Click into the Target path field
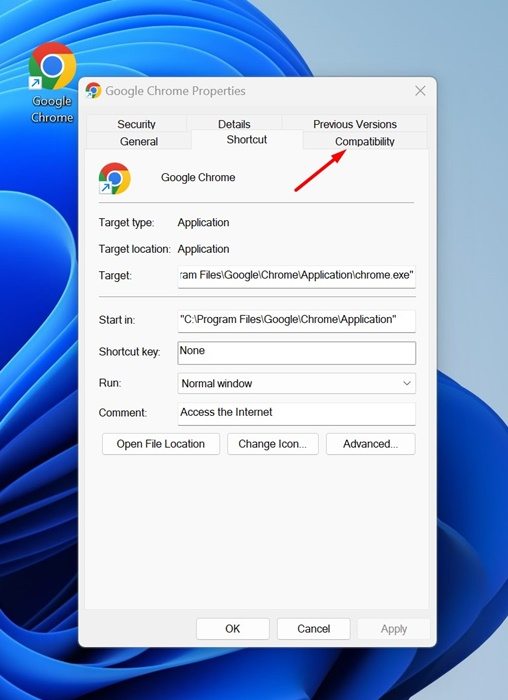This screenshot has width=508, height=700. pyautogui.click(x=296, y=276)
